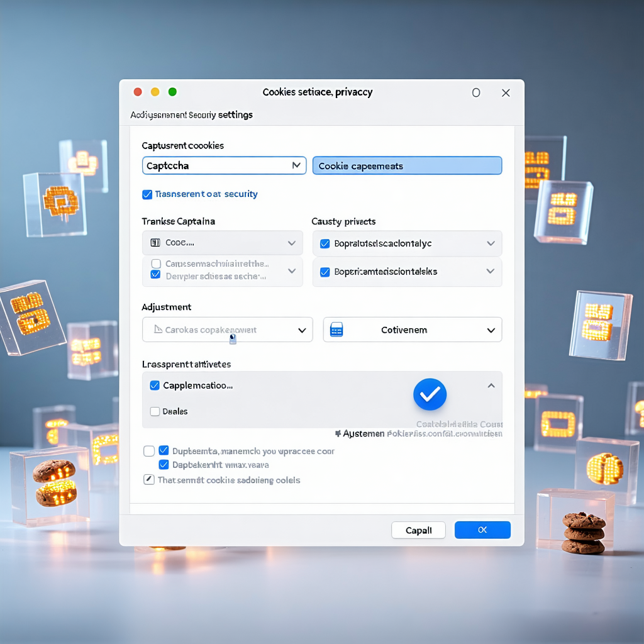Image resolution: width=644 pixels, height=644 pixels.
Task: Expand the Cotivenem dropdown
Action: pos(491,330)
